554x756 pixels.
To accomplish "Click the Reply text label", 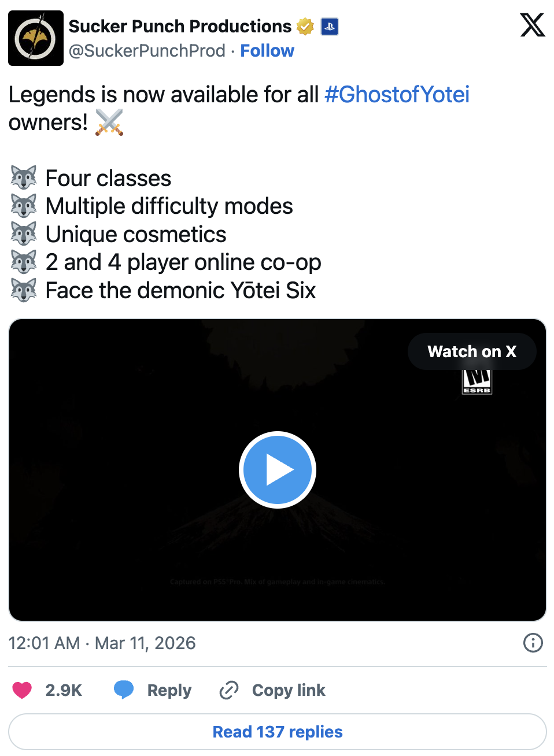I will click(169, 690).
